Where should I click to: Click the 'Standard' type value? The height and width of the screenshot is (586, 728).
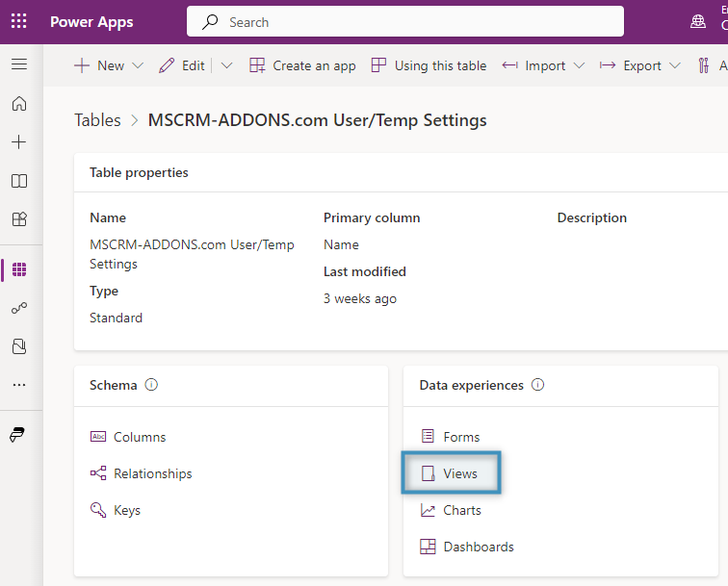point(117,318)
